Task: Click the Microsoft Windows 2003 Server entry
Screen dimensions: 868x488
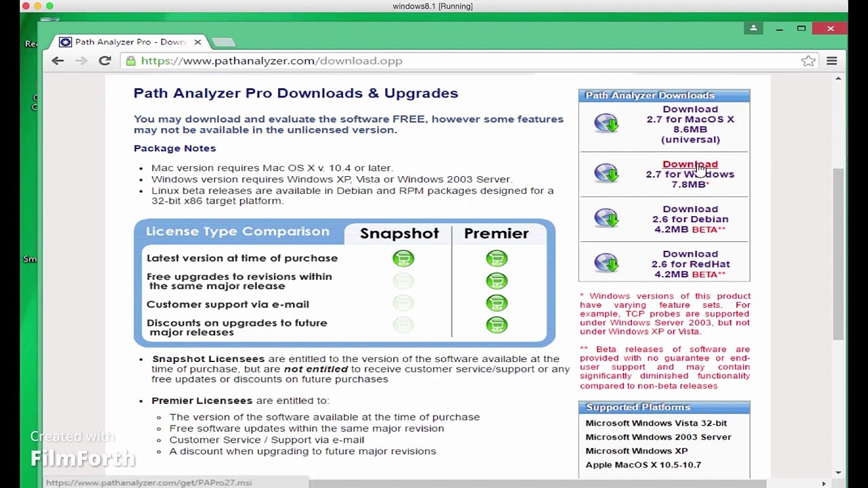Action: pos(658,437)
